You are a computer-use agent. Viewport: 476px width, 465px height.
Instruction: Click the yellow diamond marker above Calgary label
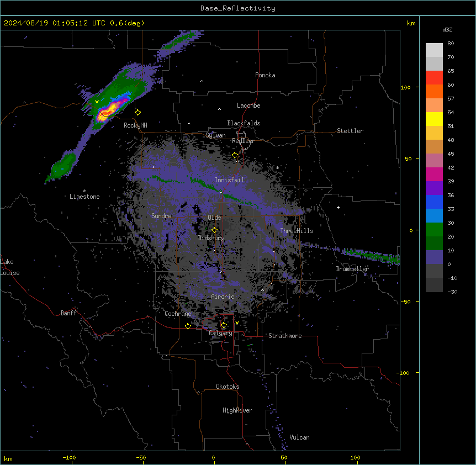click(x=224, y=325)
